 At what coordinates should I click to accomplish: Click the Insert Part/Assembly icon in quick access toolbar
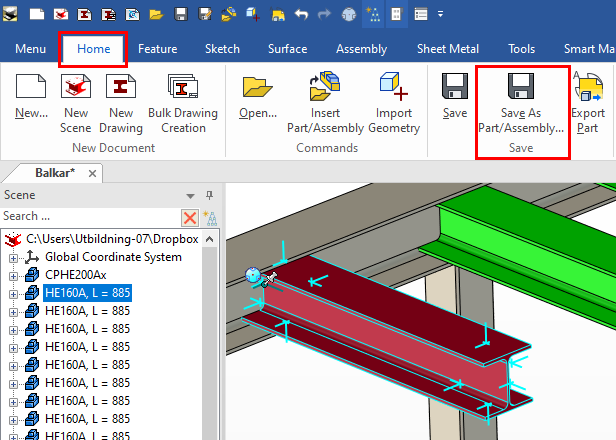(229, 14)
